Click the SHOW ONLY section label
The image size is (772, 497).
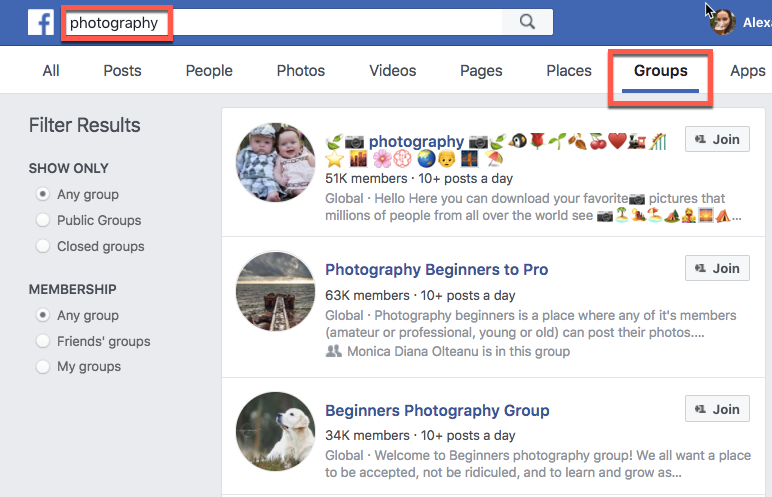(x=68, y=168)
